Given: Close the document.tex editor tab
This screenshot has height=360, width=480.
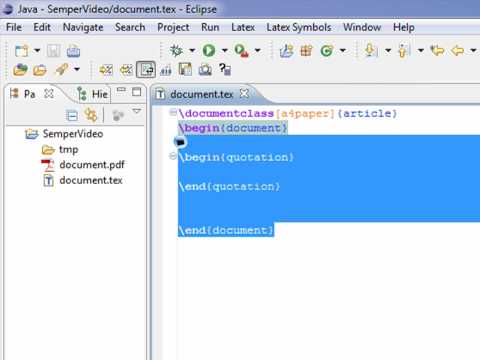Looking at the screenshot, I should click(x=244, y=94).
